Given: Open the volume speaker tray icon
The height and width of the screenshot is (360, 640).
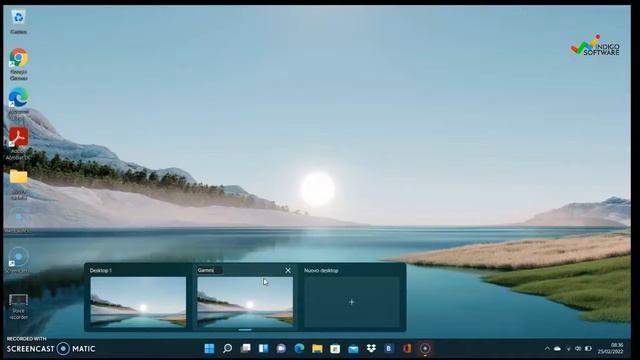Looking at the screenshot, I should coord(578,349).
